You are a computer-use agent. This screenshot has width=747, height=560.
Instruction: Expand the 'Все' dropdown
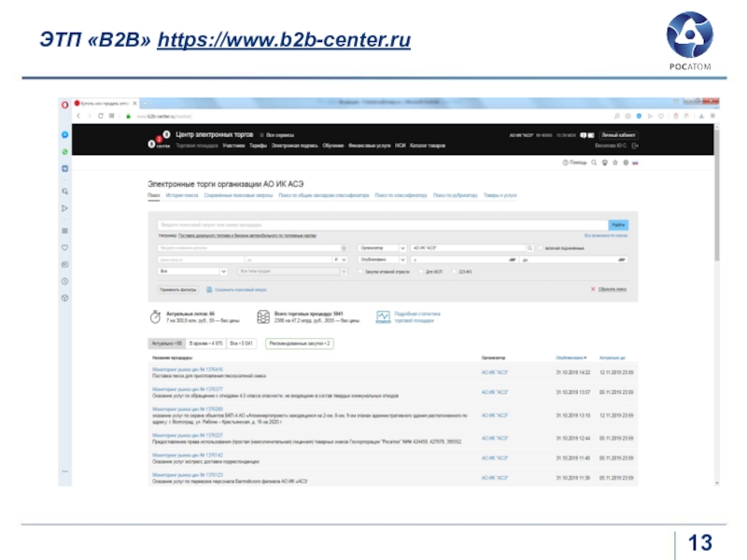tap(192, 271)
